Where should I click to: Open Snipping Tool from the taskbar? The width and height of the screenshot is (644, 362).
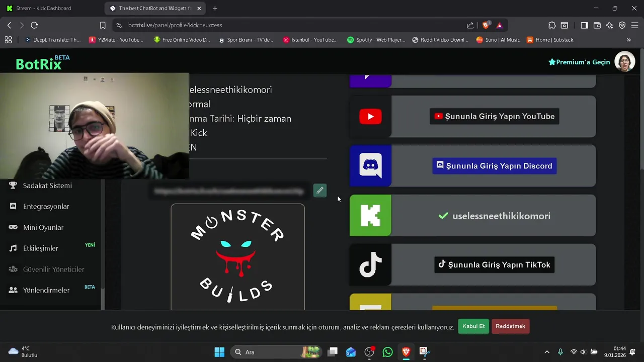point(424,352)
